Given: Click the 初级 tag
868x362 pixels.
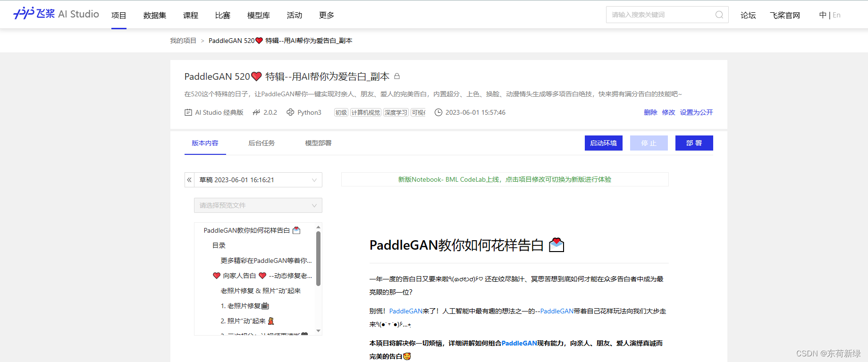Looking at the screenshot, I should click(x=341, y=112).
